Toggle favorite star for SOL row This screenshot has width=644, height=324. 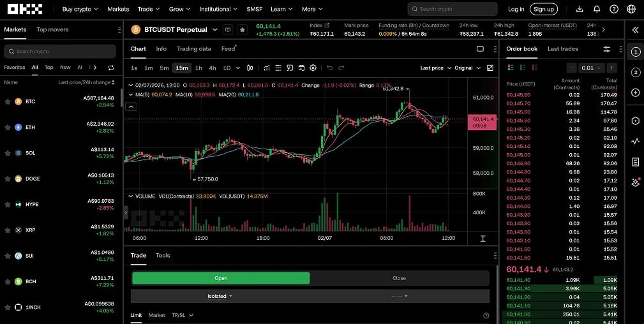tap(8, 153)
